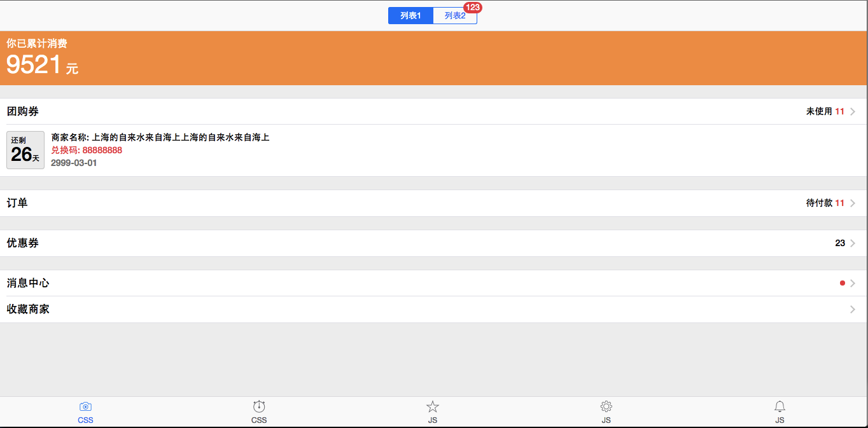The image size is (868, 428).
Task: Tap the gear icon in bottom bar
Action: [606, 406]
